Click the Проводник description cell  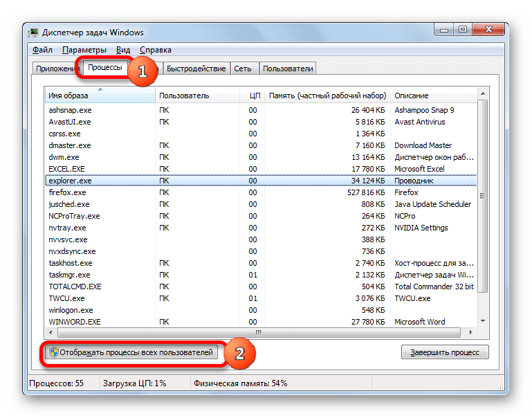pyautogui.click(x=414, y=181)
